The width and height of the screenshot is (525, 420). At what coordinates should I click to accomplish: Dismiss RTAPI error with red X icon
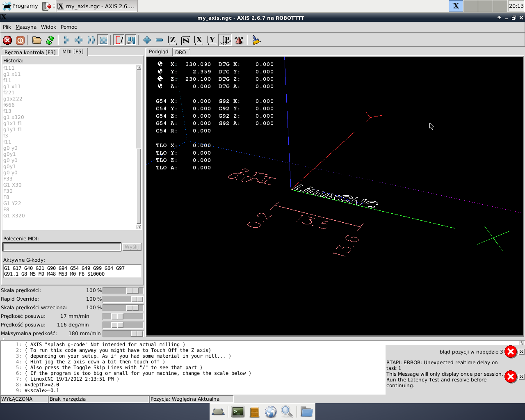pos(511,377)
